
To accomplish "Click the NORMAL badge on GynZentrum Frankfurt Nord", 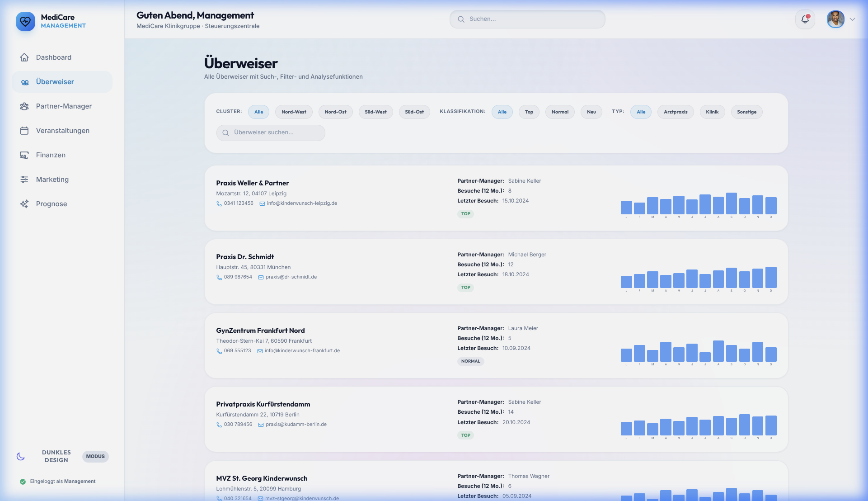I will click(470, 361).
